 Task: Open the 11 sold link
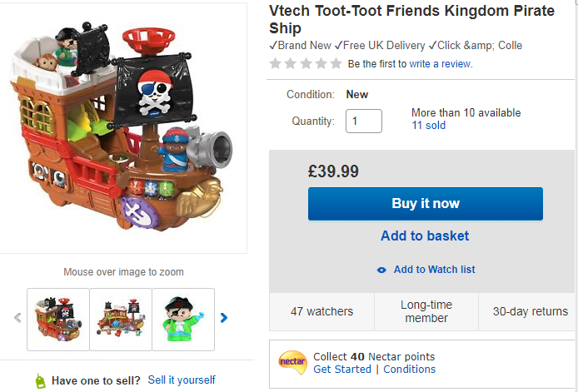click(428, 126)
